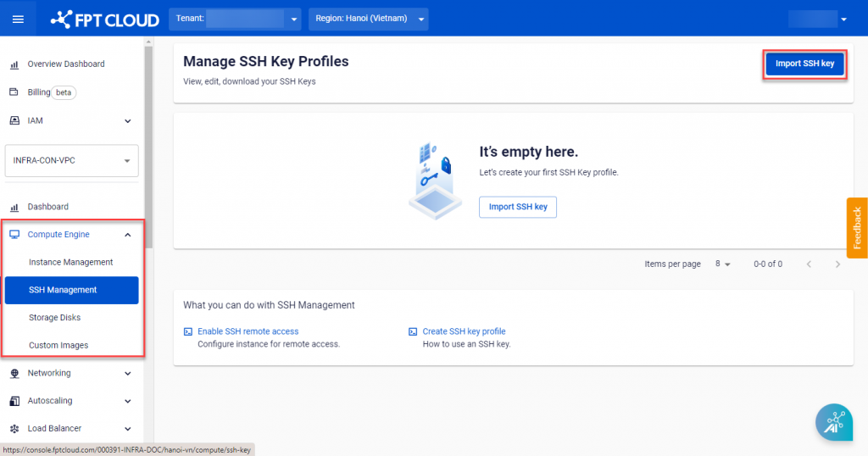Click the terminal icon beside Create SSH key profile
The width and height of the screenshot is (868, 456).
click(x=413, y=331)
